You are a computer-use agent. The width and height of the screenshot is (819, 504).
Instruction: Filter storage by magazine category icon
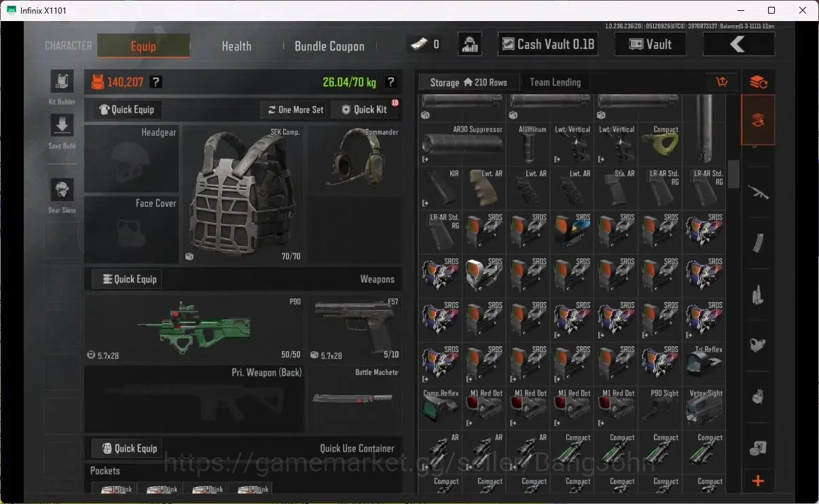tap(759, 242)
